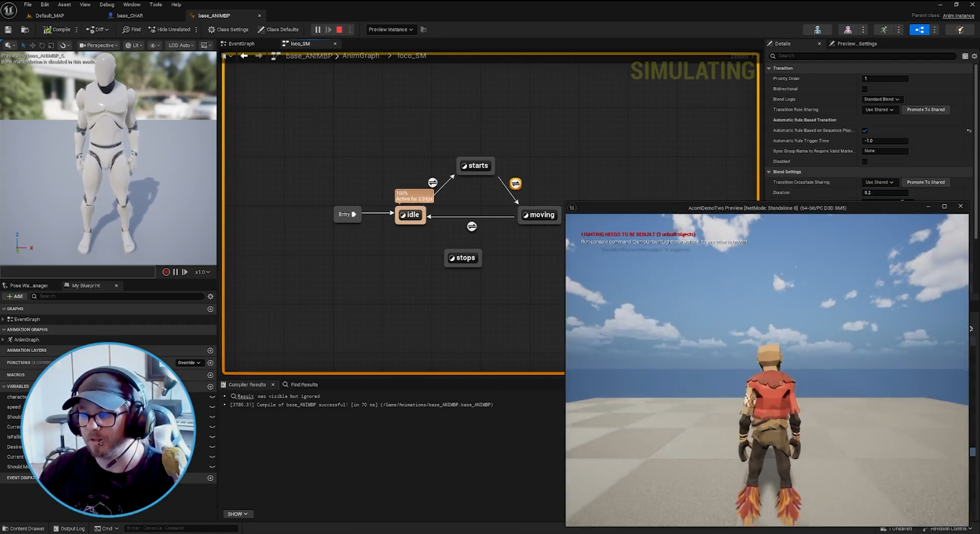Screen dimensions: 980x534
Task: Open the Blend Logic dropdown
Action: tap(881, 99)
